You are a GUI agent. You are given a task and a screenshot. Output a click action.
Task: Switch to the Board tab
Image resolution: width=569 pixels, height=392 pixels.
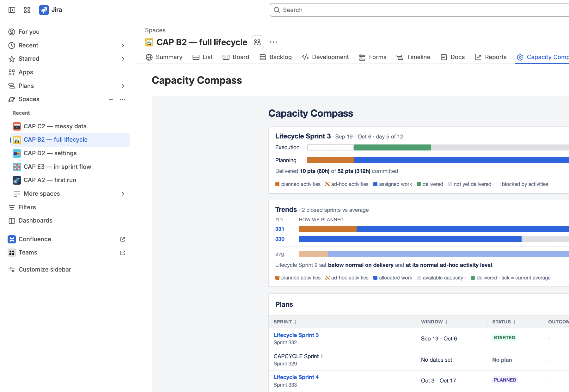click(x=236, y=57)
